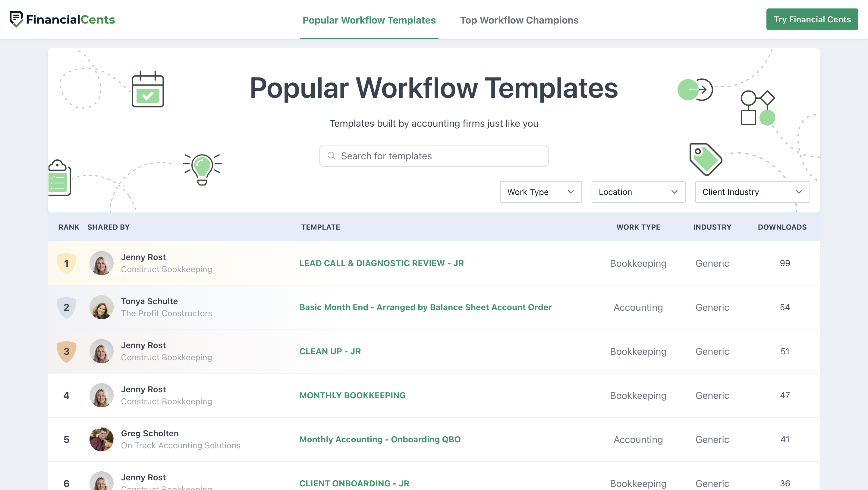Click the search input field
Viewport: 868px width, 490px height.
pos(434,156)
